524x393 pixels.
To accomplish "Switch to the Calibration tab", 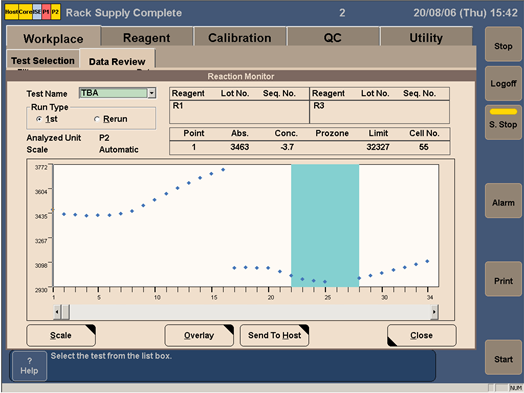I will click(x=240, y=37).
